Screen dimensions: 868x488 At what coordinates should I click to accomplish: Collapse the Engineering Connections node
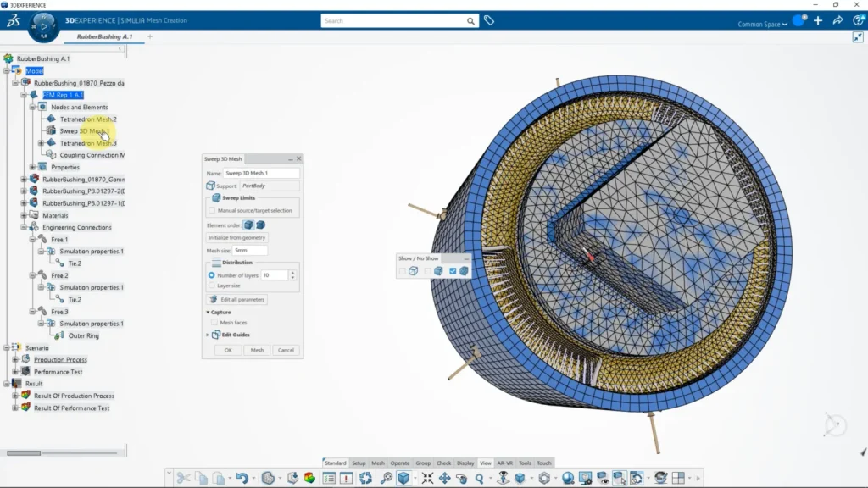pos(24,227)
